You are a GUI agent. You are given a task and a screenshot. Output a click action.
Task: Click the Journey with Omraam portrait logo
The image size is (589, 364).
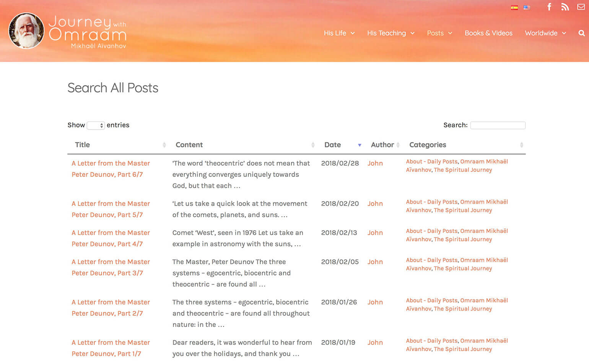pyautogui.click(x=26, y=31)
